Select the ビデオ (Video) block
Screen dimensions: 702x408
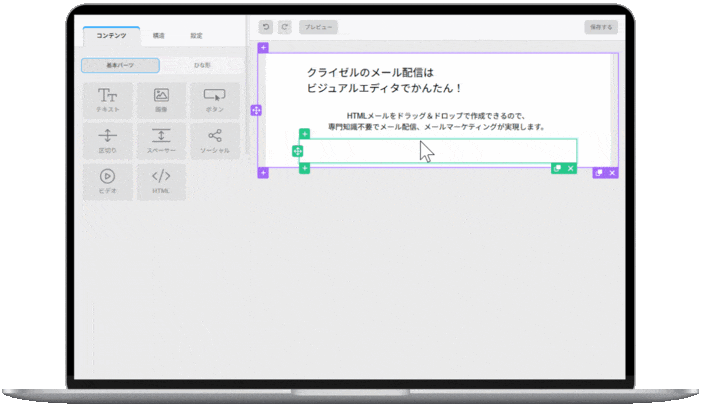[107, 181]
